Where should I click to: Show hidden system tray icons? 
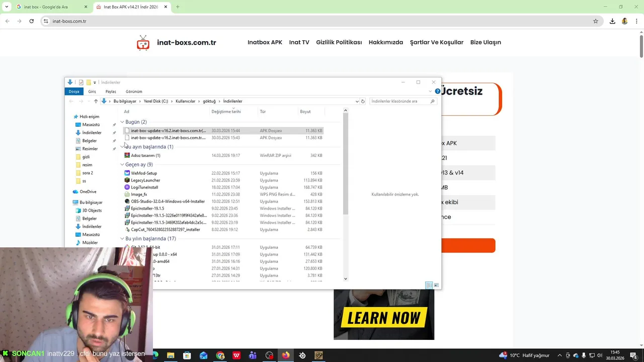560,355
